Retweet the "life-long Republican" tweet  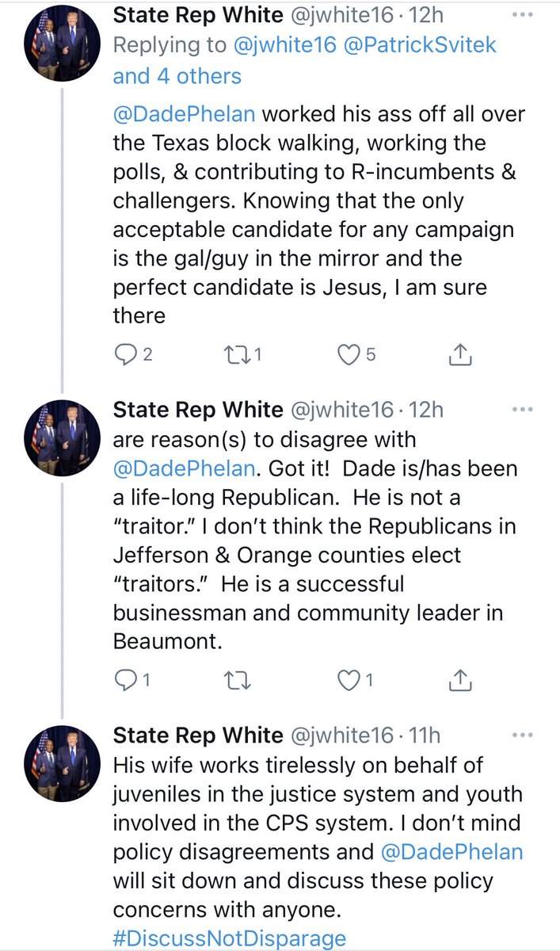click(234, 679)
